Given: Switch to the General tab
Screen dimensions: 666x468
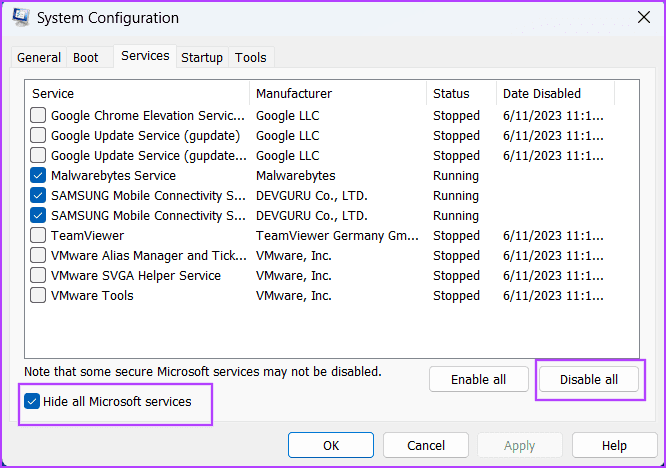Looking at the screenshot, I should pos(39,57).
